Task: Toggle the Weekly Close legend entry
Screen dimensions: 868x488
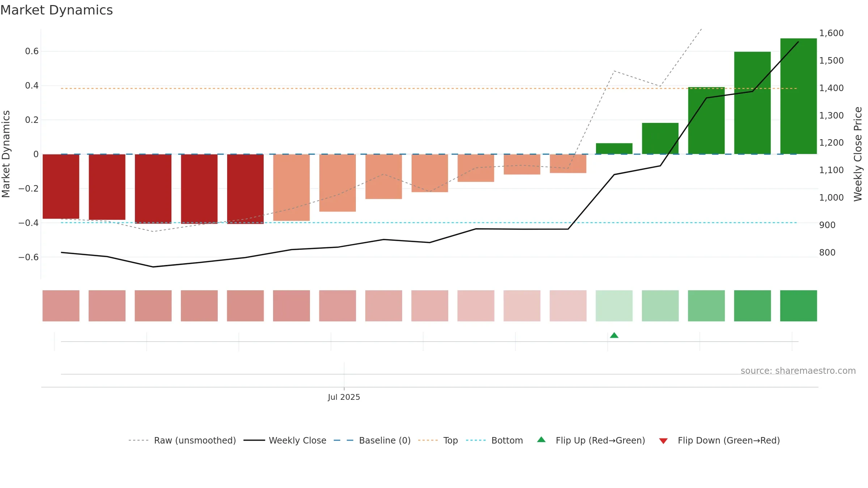Action: (285, 440)
